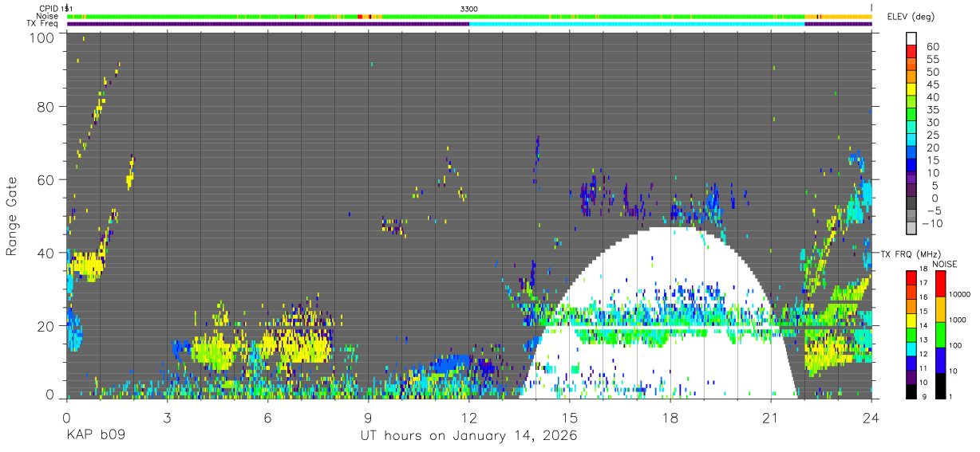This screenshot has height=452, width=980.
Task: Click the 'ELEV (deg)' legend title
Action: [x=911, y=17]
